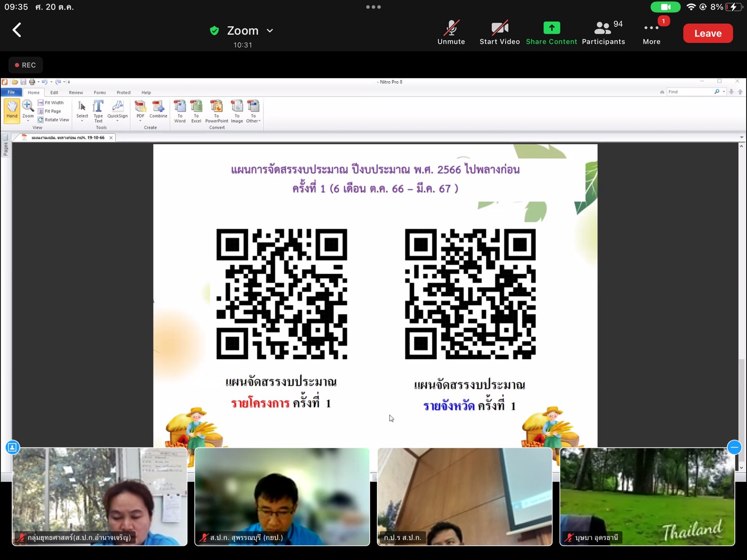Tap the back arrow in Zoom
Screen dimensions: 747x560
coord(17,30)
